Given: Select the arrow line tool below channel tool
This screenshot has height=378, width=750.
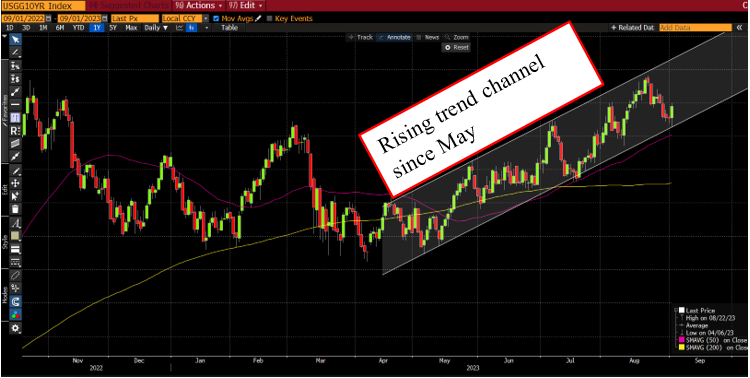Looking at the screenshot, I should 15,156.
